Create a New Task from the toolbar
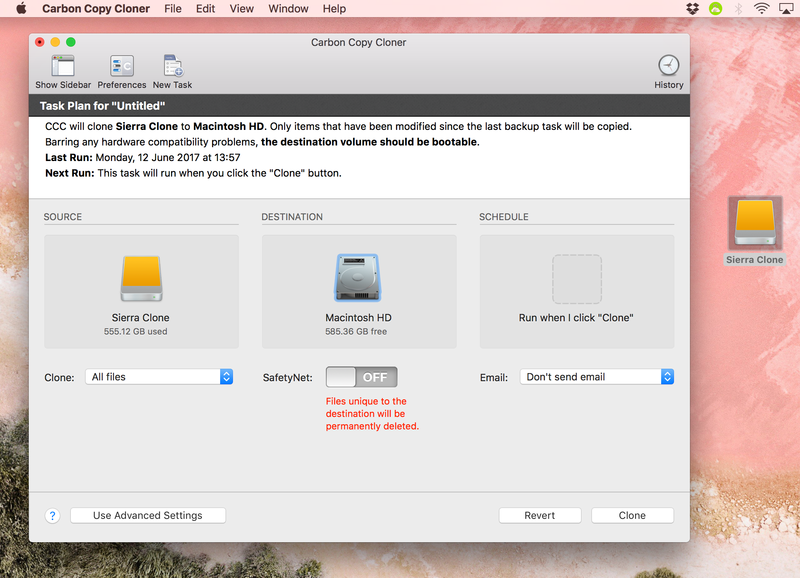This screenshot has height=578, width=800. pyautogui.click(x=172, y=66)
